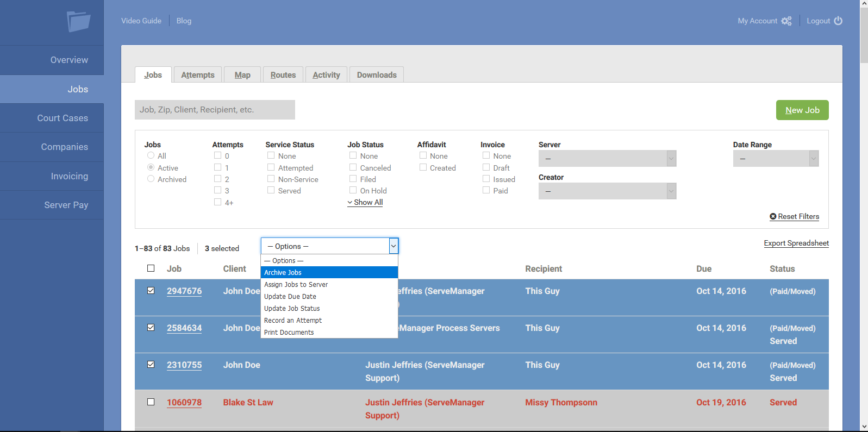This screenshot has width=868, height=432.
Task: Click the Export Spreadsheet link
Action: pos(796,243)
